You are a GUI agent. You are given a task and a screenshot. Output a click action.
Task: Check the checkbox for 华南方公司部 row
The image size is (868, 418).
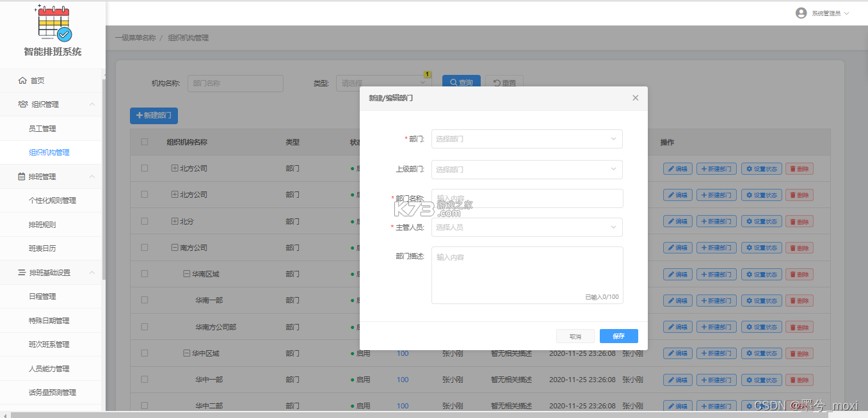(x=145, y=326)
